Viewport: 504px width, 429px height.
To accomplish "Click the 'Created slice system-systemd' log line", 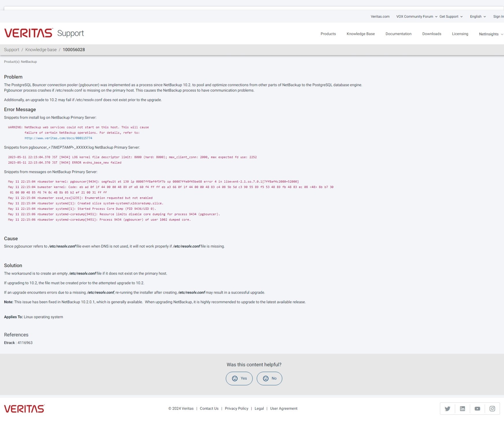I will [86, 203].
